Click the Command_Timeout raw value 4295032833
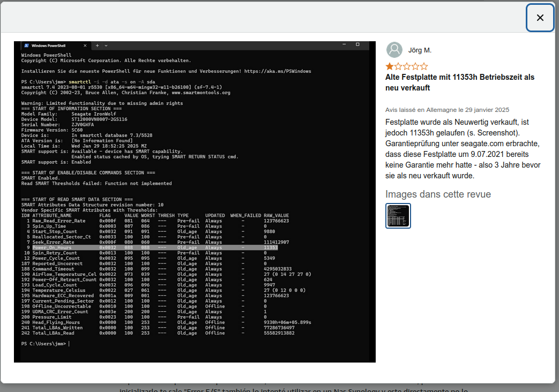This screenshot has height=392, width=559. pyautogui.click(x=278, y=269)
